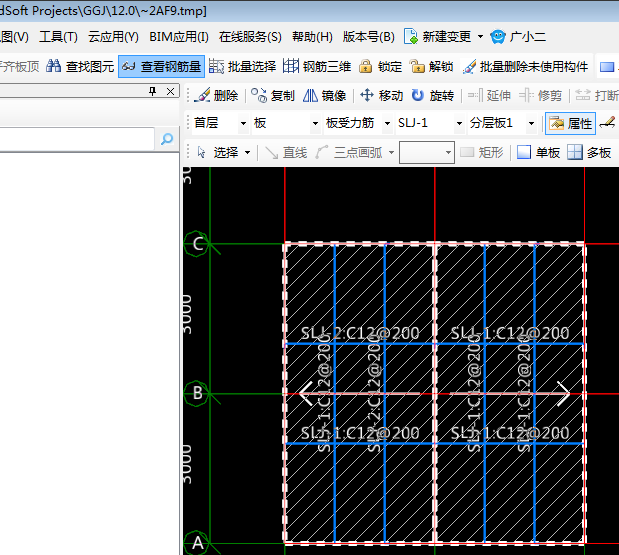Click the Rectangle draw tool

tap(482, 152)
